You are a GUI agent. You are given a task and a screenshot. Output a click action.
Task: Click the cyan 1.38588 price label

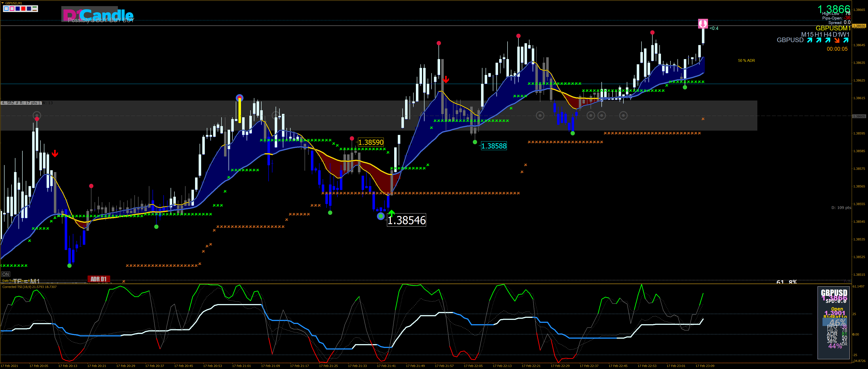pyautogui.click(x=494, y=146)
